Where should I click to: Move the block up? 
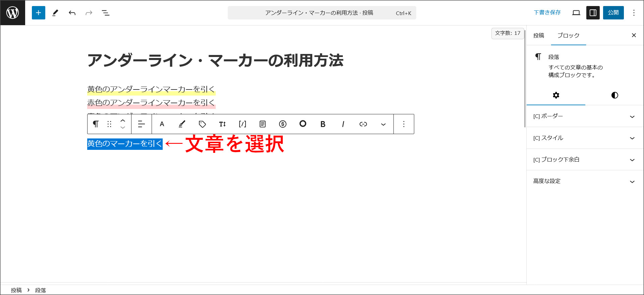coord(123,120)
